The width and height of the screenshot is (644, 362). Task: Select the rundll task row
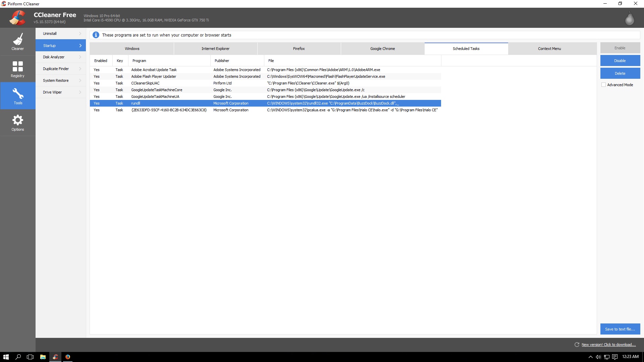pyautogui.click(x=265, y=103)
